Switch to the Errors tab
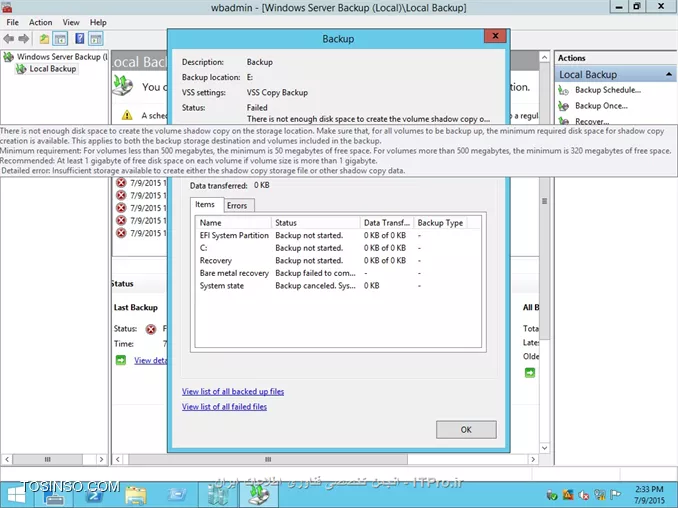The height and width of the screenshot is (508, 678). click(x=237, y=206)
